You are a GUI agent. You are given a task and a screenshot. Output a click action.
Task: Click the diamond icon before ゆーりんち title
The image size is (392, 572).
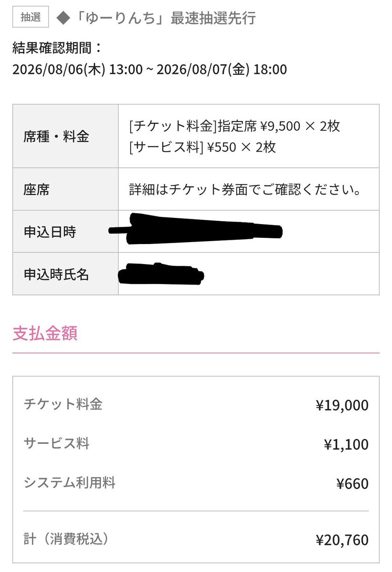tap(60, 18)
